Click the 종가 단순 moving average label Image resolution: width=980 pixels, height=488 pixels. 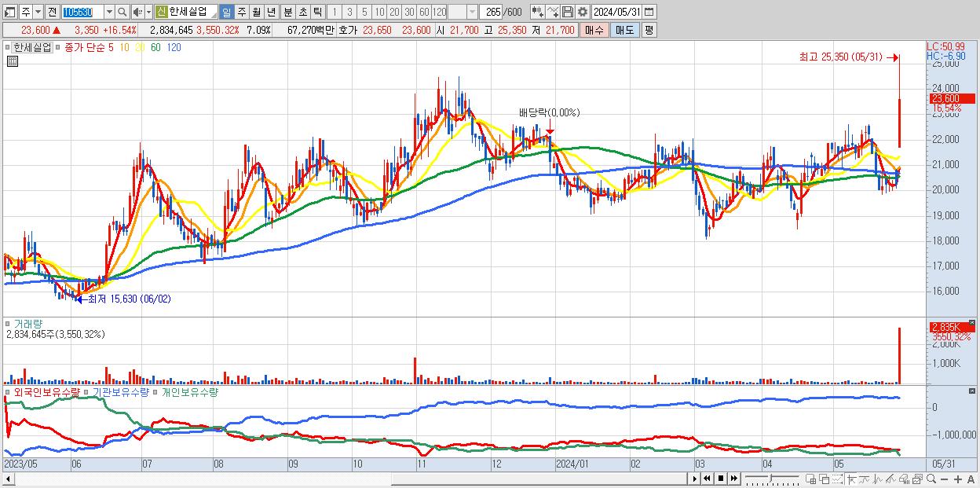[85, 47]
